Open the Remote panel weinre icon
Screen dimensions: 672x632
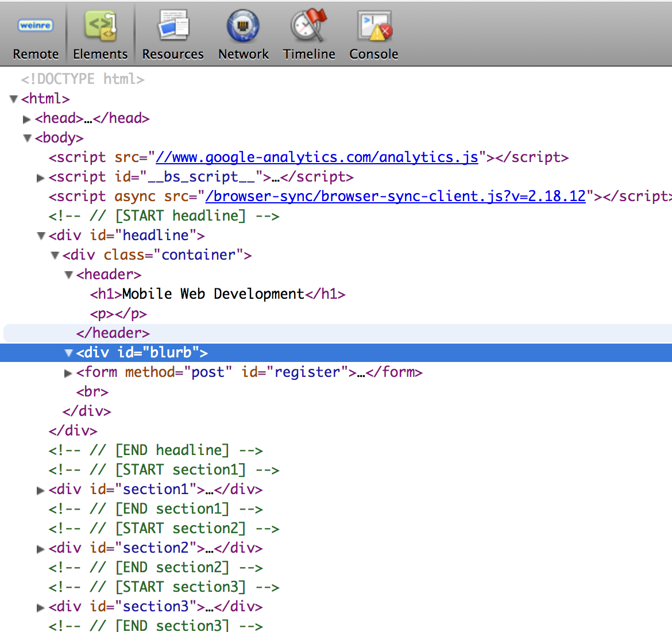(36, 26)
